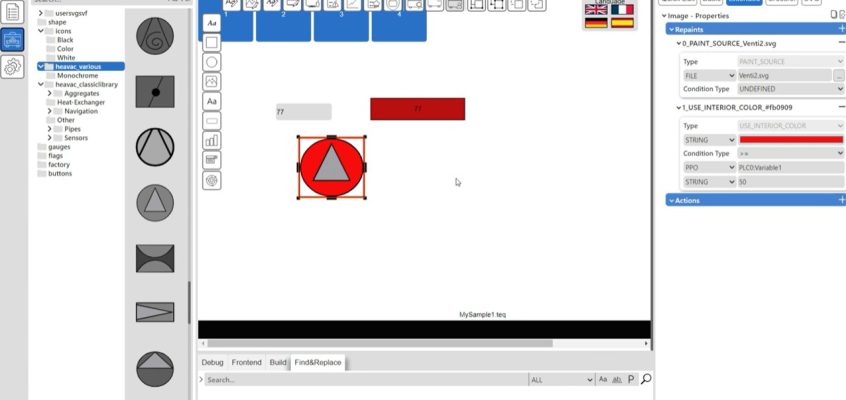The image size is (846, 400).
Task: Pick the bar chart tool
Action: [x=212, y=141]
